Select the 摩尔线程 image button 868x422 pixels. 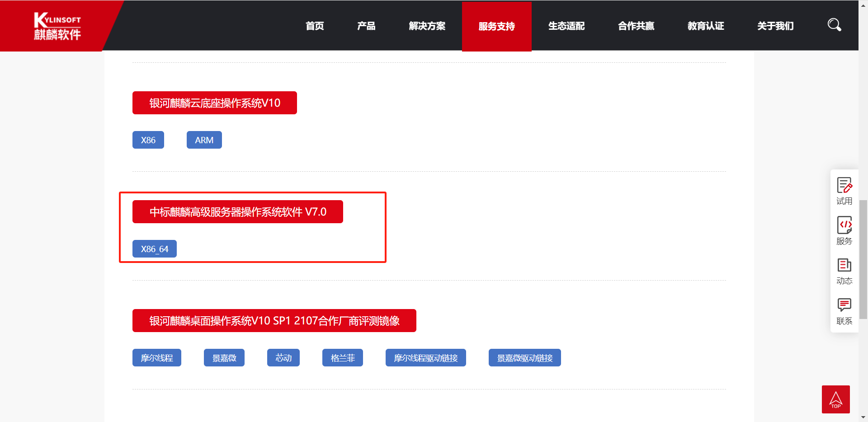coord(157,358)
